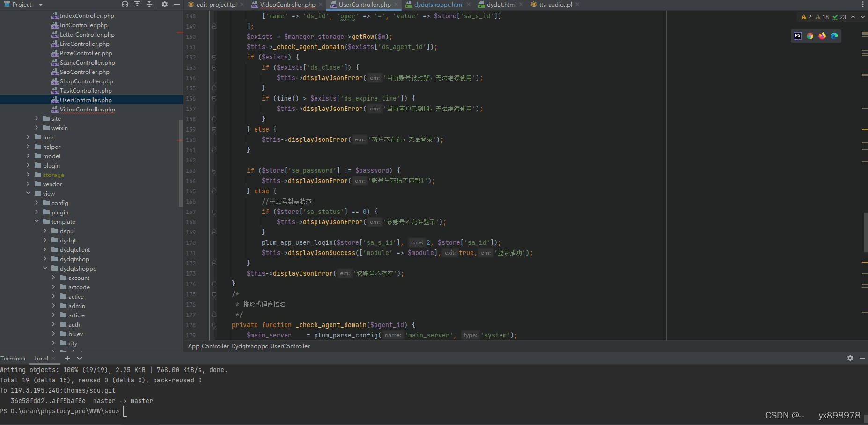Image resolution: width=868 pixels, height=425 pixels.
Task: Select SeoController.php file in tree
Action: point(85,72)
